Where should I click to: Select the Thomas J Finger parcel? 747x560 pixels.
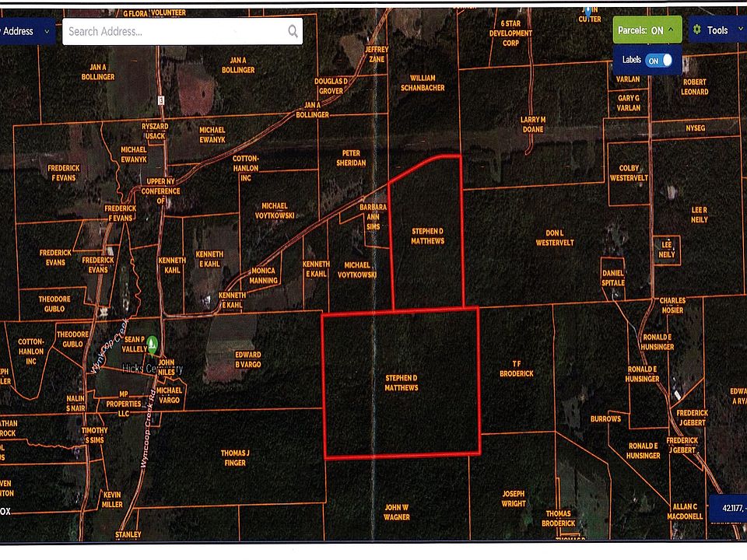pyautogui.click(x=235, y=457)
